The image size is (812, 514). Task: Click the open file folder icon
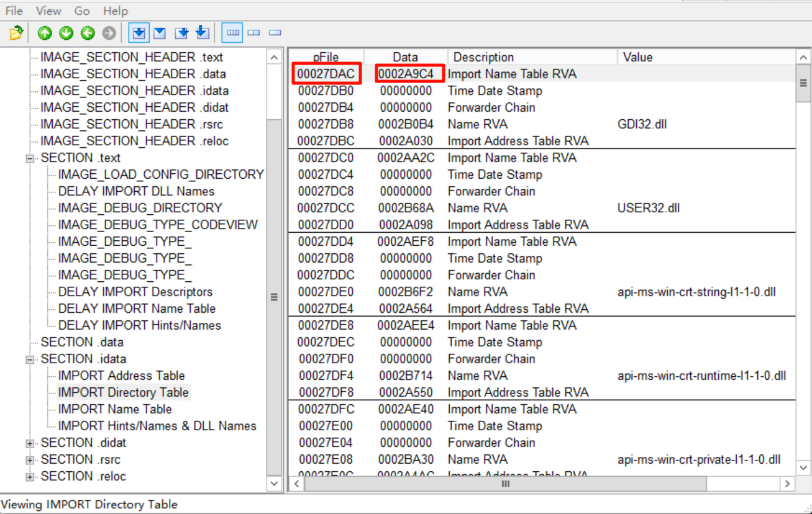coord(16,33)
